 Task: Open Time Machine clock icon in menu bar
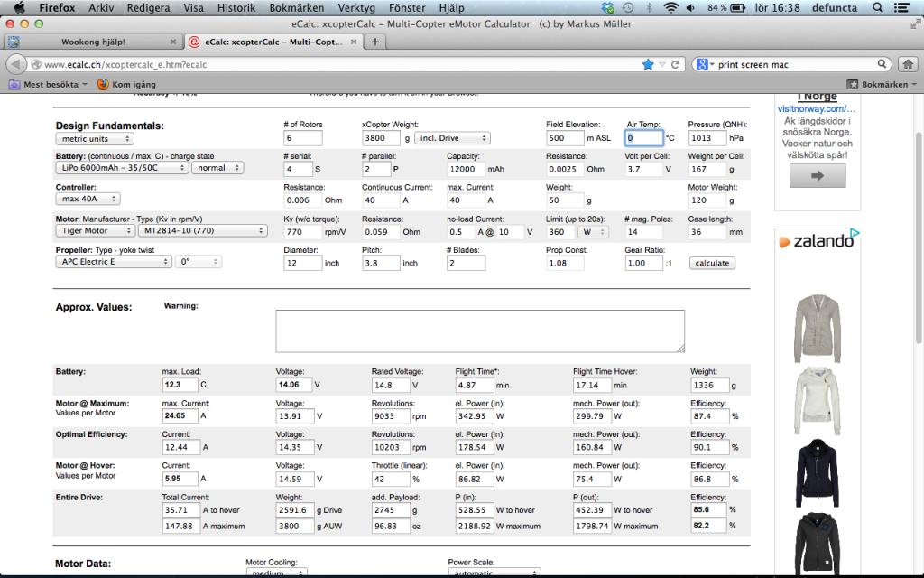tap(628, 7)
